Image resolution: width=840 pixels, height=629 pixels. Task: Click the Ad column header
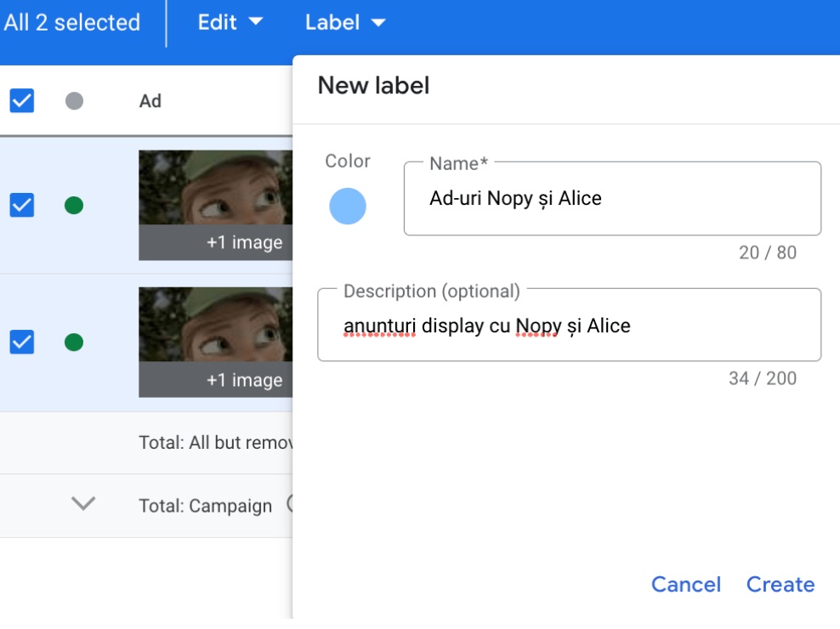(150, 101)
